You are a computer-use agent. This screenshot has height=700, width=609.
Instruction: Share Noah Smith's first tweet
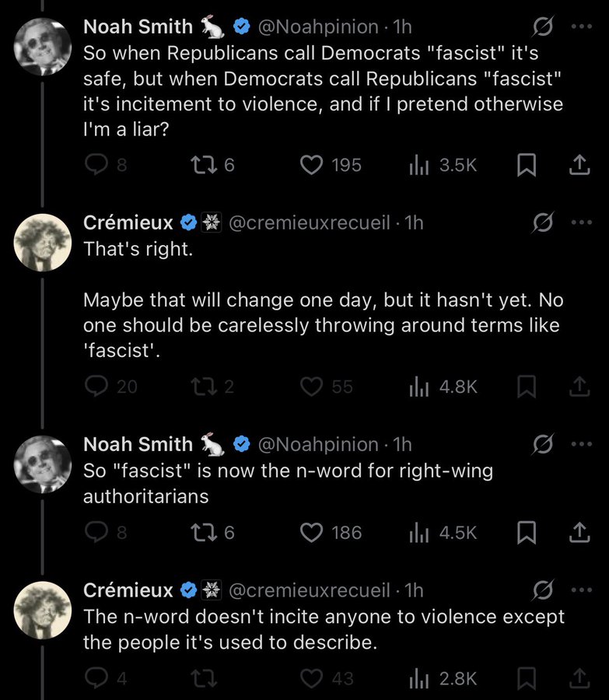coord(579,165)
